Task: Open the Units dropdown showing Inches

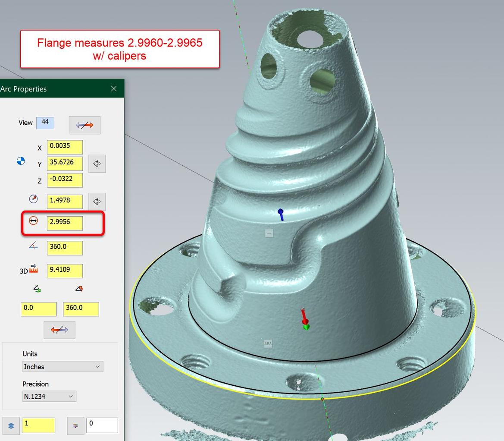Action: 63,366
